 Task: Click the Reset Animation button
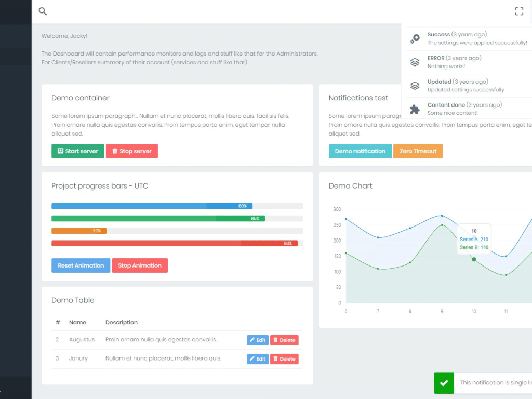tap(81, 265)
